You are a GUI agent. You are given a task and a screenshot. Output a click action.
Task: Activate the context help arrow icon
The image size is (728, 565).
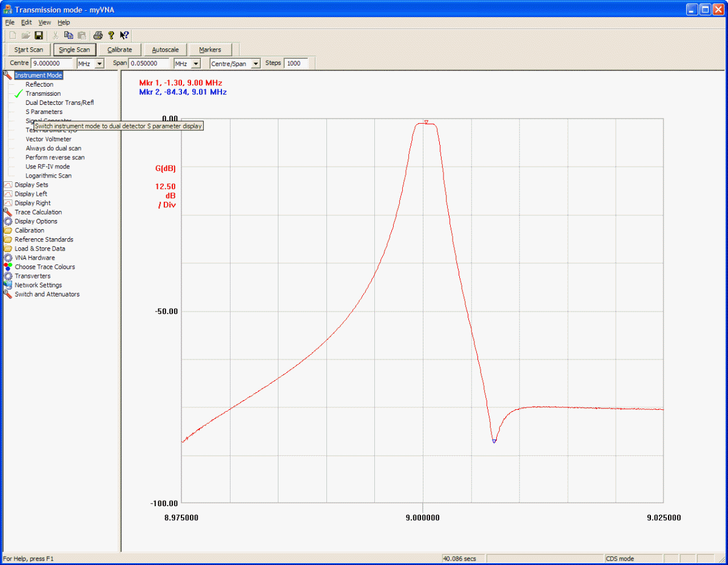coord(125,35)
